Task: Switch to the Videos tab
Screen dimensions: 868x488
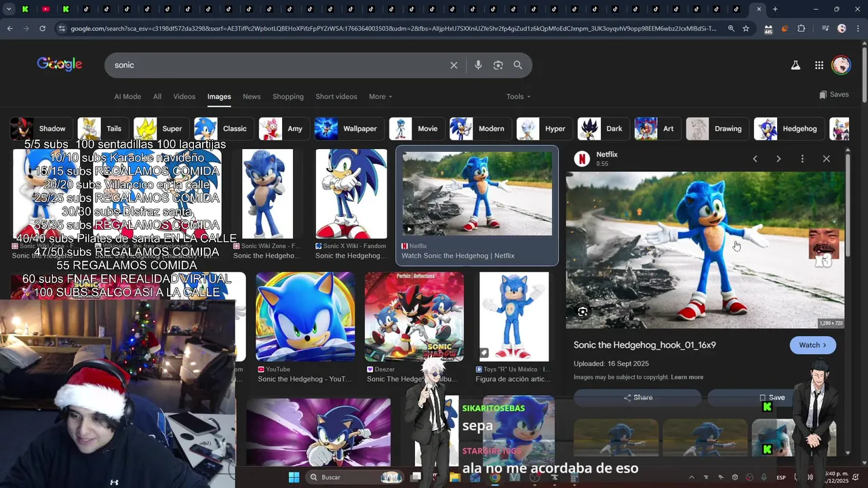Action: tap(184, 96)
